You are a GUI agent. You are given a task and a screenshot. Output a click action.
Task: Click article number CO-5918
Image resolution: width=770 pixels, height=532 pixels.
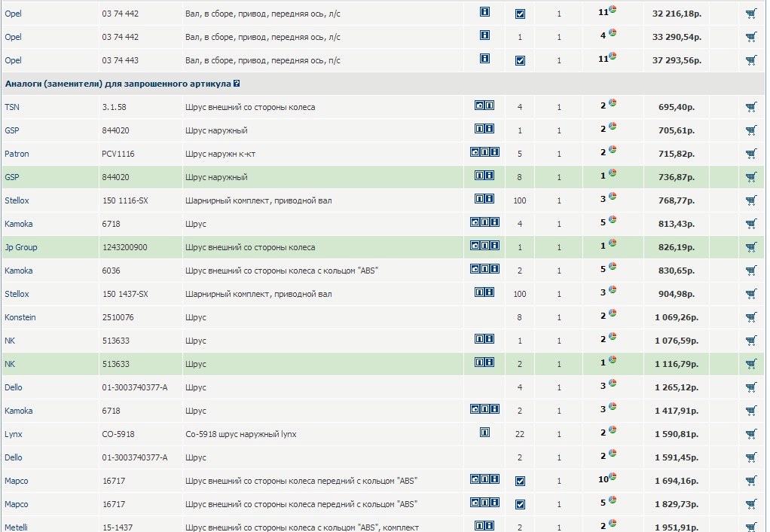[x=118, y=434]
